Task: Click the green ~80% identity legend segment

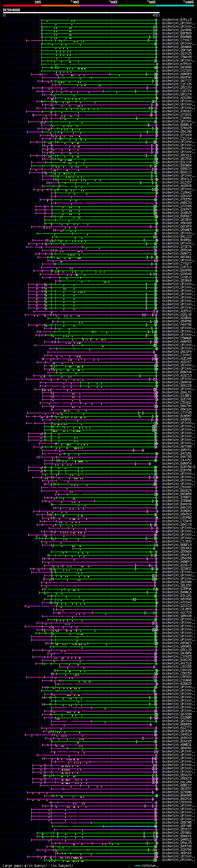Action: [x=136, y=6]
